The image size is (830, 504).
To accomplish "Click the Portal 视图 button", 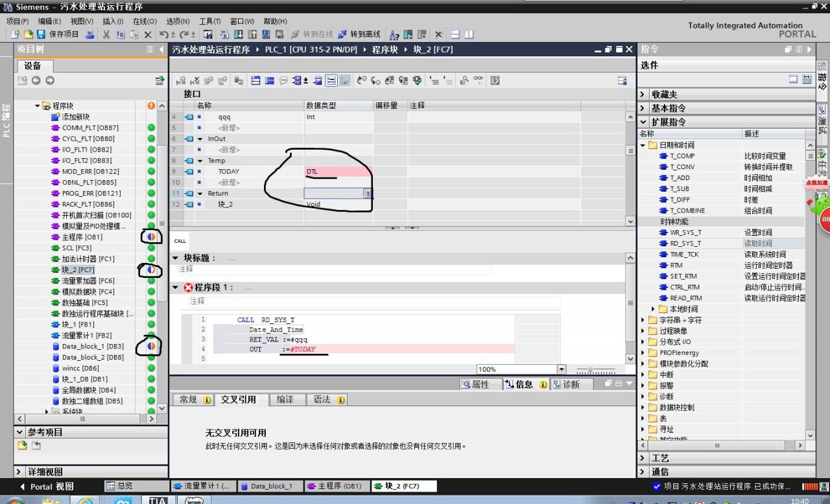I will pos(47,487).
